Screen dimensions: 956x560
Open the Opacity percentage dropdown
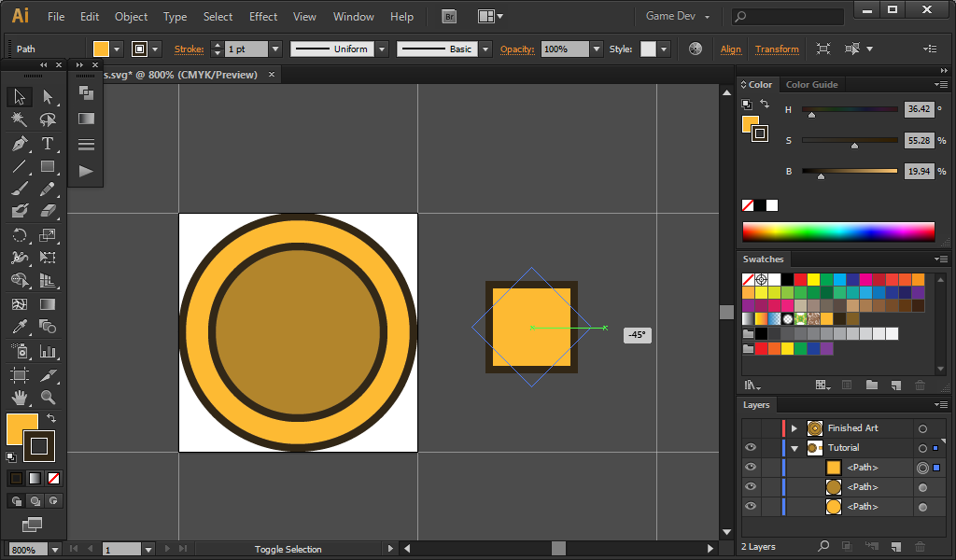596,49
